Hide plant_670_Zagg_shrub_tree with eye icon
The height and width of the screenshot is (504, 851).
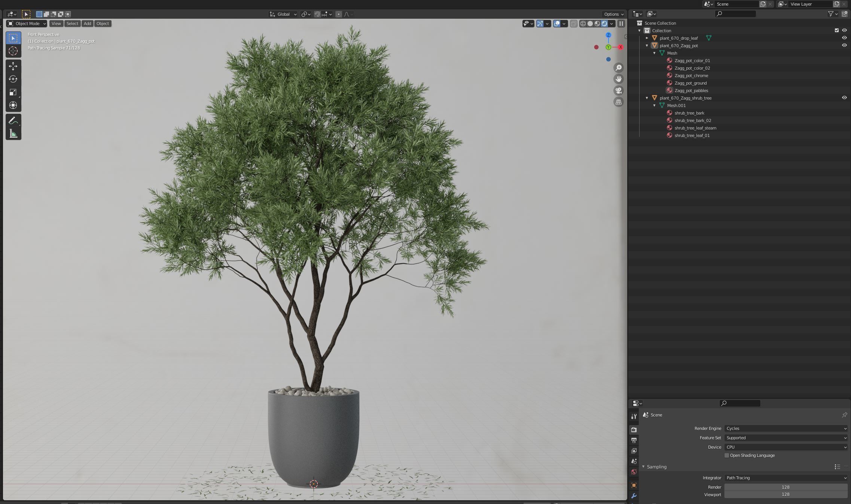pos(844,98)
